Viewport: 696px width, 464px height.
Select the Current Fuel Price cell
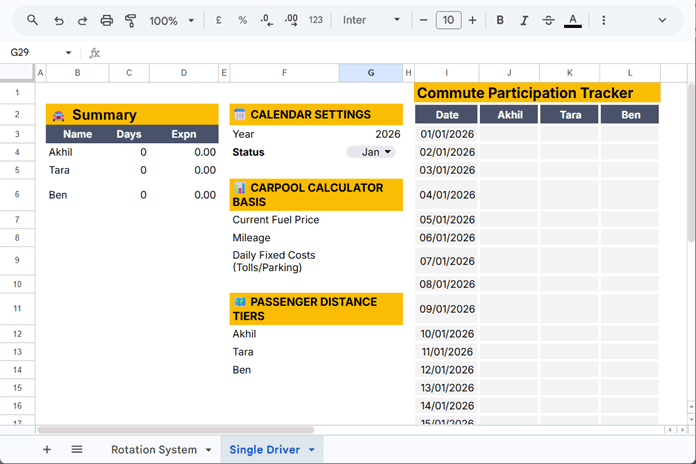(x=284, y=220)
